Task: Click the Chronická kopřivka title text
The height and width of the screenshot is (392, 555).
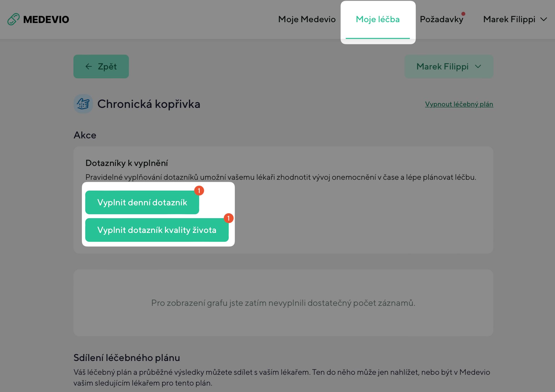Action: click(149, 104)
